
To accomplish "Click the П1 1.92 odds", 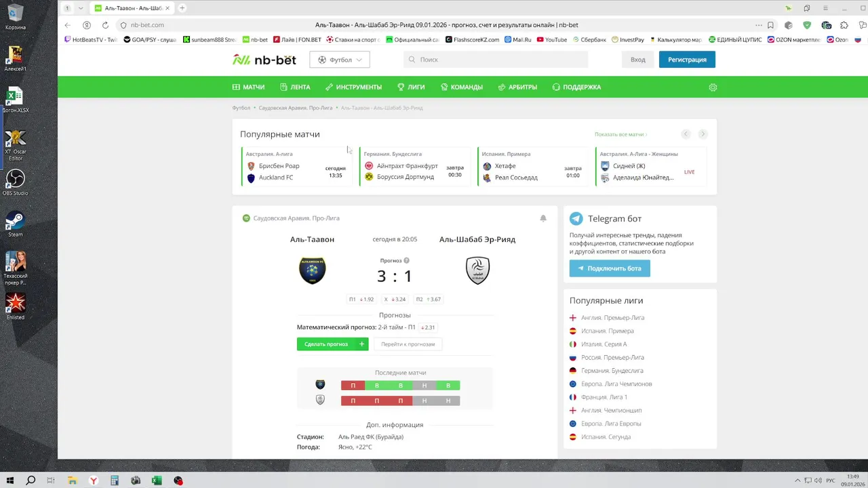I will pyautogui.click(x=361, y=299).
